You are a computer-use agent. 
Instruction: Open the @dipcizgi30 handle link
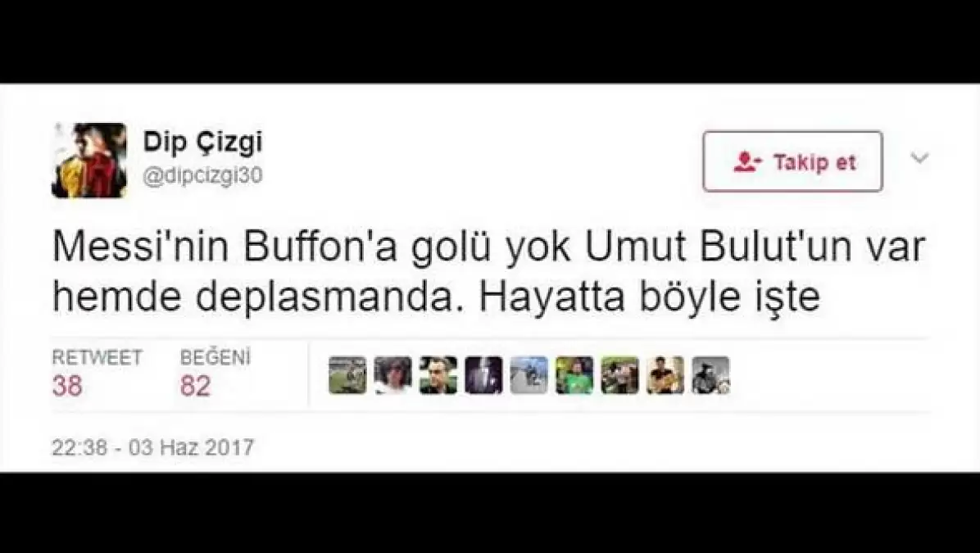[203, 176]
